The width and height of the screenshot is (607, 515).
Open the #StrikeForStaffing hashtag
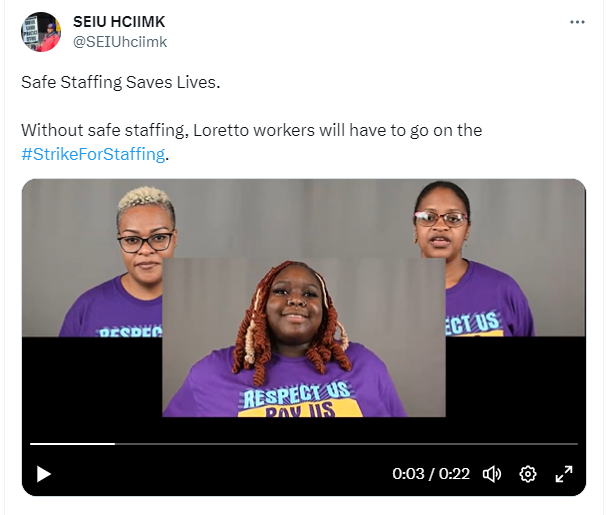point(93,154)
